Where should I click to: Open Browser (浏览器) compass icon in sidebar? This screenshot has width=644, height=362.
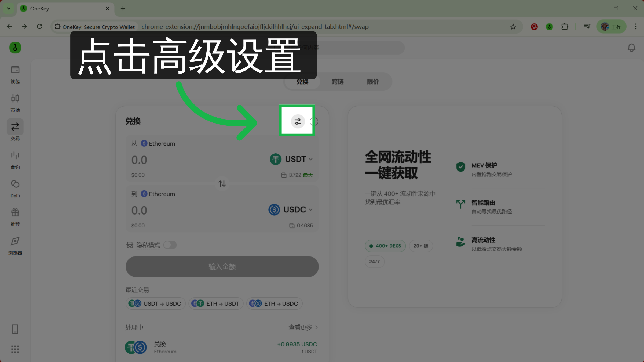point(15,246)
